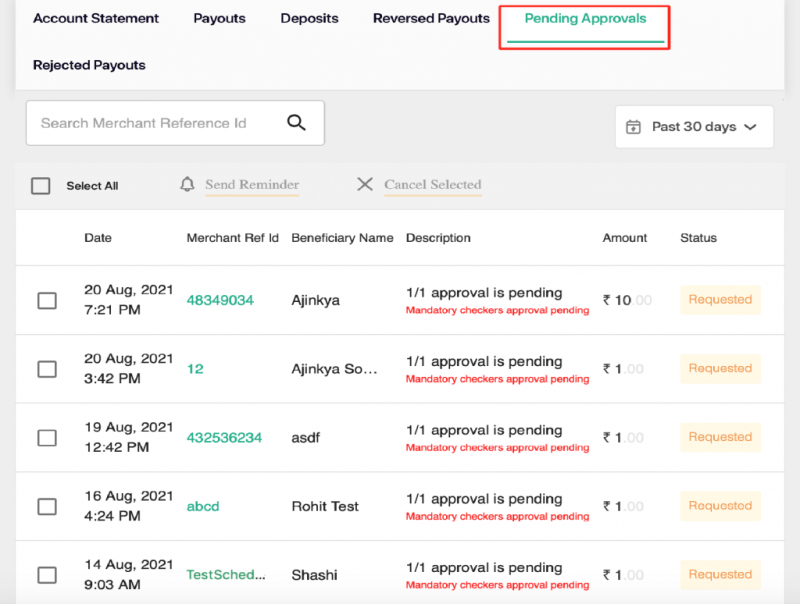Open Merchant Ref Id 48349034
800x604 pixels.
point(220,300)
